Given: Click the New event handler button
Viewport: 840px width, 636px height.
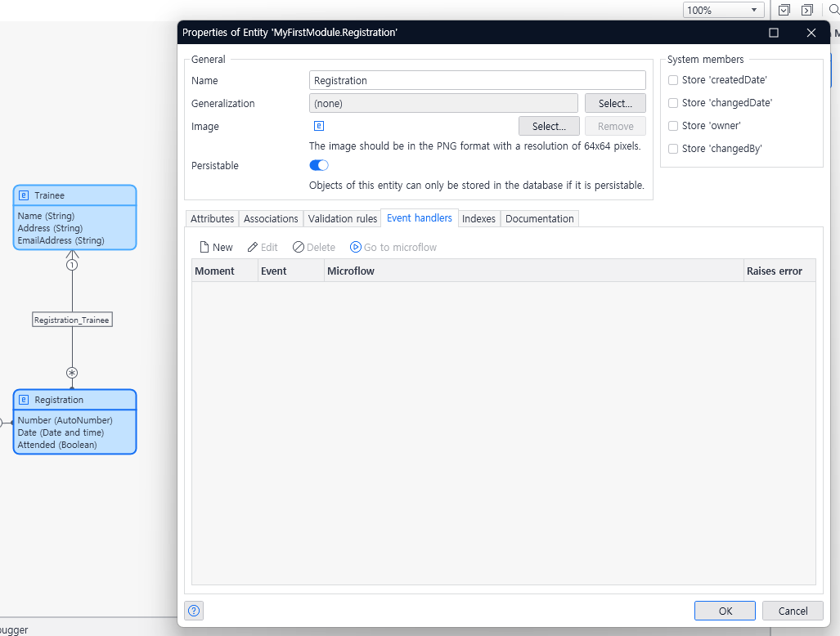Looking at the screenshot, I should tap(216, 248).
